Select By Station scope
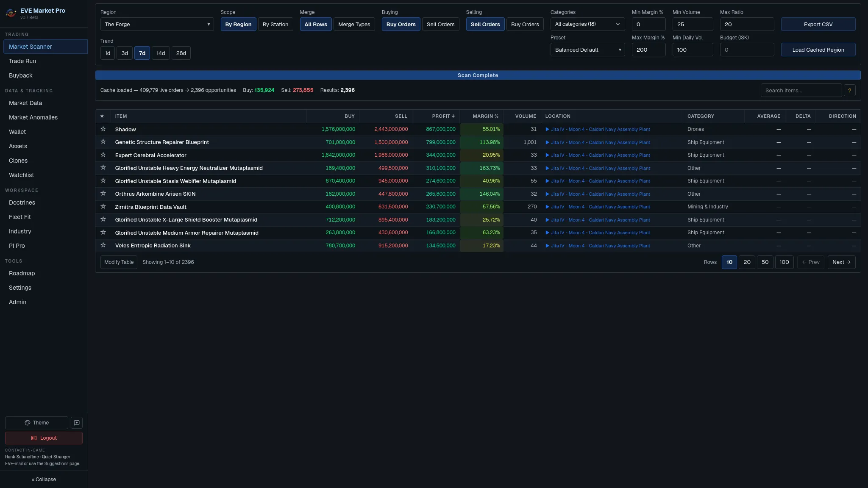The width and height of the screenshot is (868, 488). (275, 24)
